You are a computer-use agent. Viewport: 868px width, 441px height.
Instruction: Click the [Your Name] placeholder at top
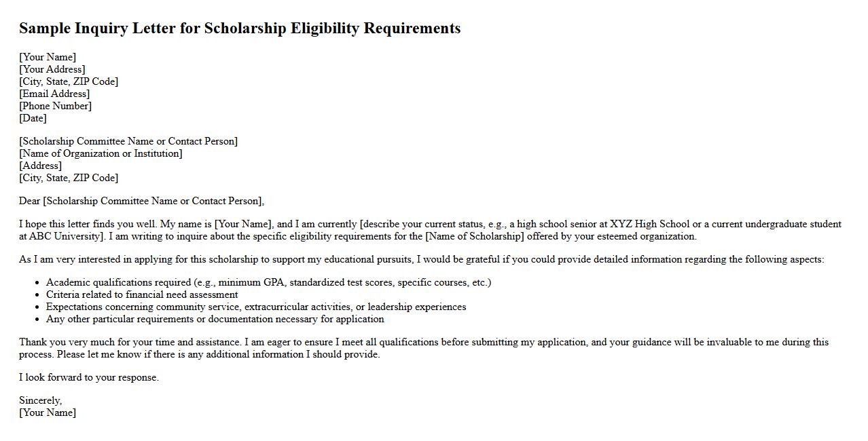(x=48, y=57)
